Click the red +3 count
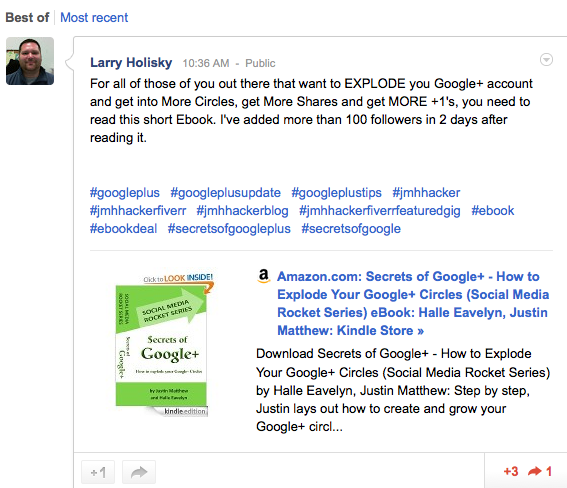This screenshot has width=567, height=488. tap(511, 471)
